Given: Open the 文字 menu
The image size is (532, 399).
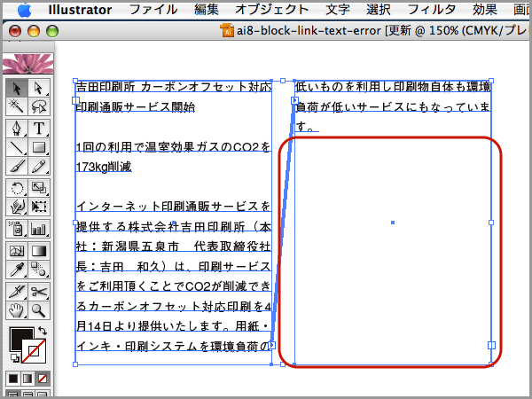Looking at the screenshot, I should click(338, 10).
